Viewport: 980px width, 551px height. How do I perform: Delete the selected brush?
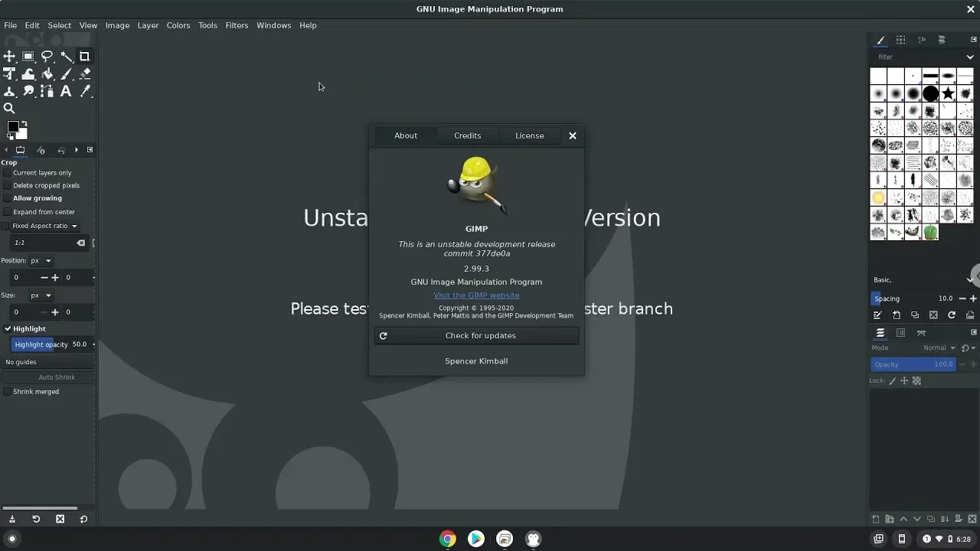933,315
